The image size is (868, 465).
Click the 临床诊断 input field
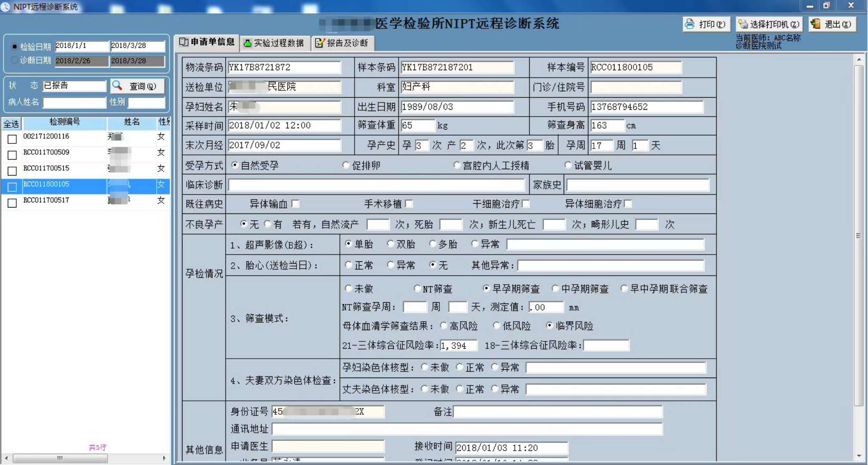click(x=377, y=185)
